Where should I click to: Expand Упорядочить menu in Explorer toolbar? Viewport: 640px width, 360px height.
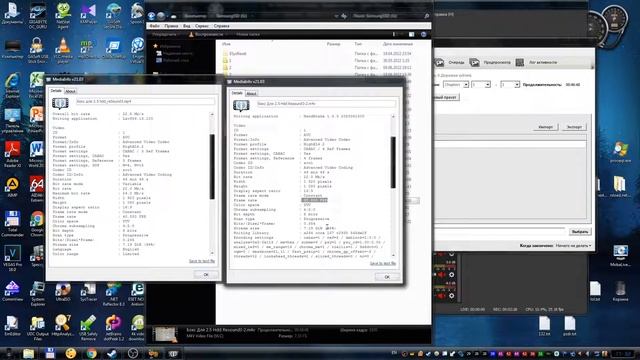165,35
